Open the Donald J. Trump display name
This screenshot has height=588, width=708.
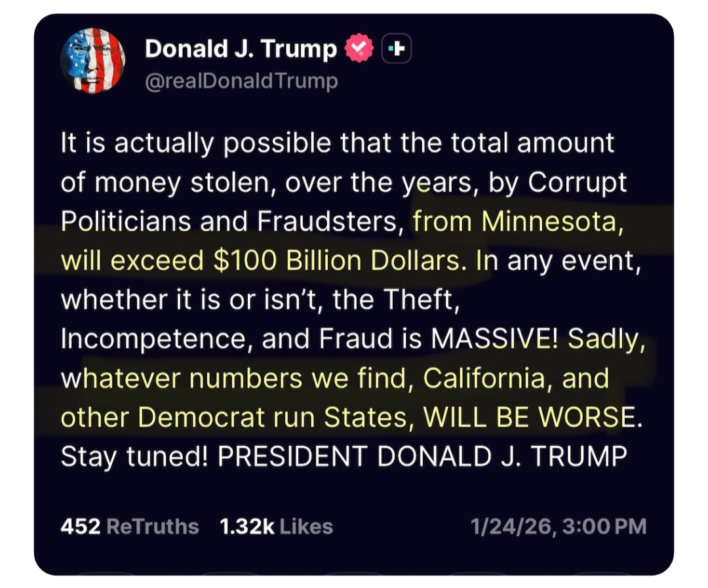[x=241, y=49]
